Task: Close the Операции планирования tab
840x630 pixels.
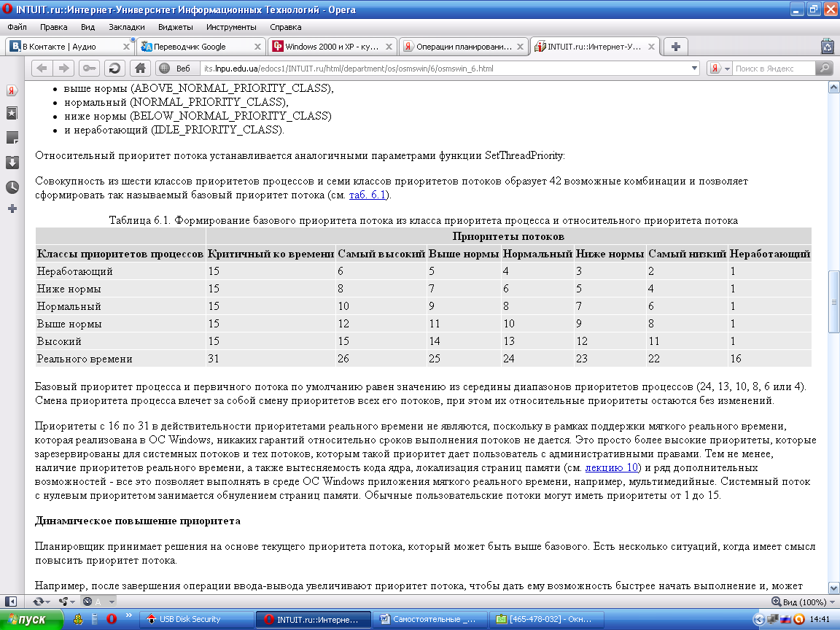Action: pos(520,47)
